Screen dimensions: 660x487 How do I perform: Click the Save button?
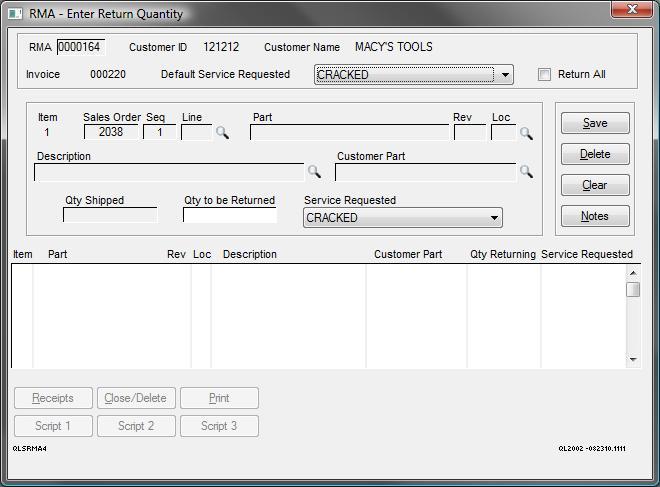595,123
